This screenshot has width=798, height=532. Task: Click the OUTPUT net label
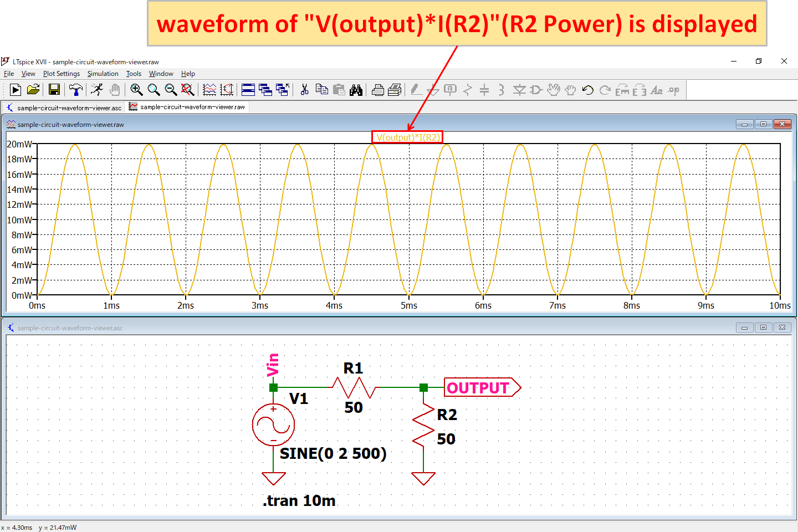coord(479,387)
